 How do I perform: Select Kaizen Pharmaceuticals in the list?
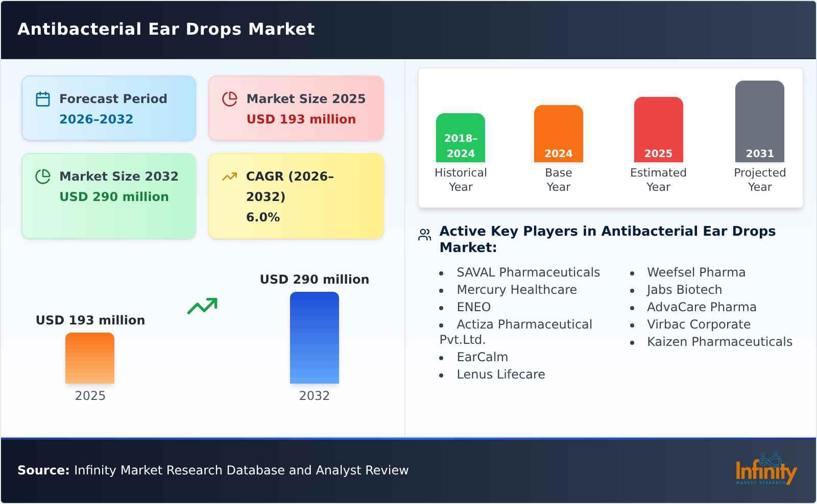click(x=720, y=342)
